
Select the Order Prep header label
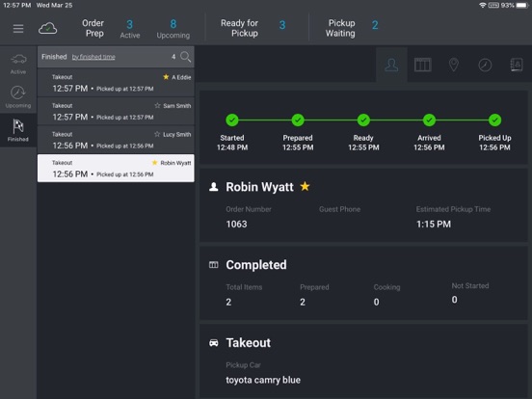pyautogui.click(x=93, y=28)
